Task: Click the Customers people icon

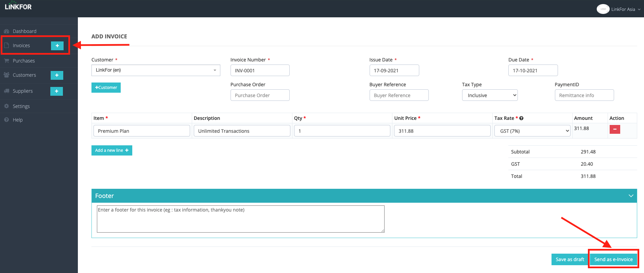Action: coord(6,75)
